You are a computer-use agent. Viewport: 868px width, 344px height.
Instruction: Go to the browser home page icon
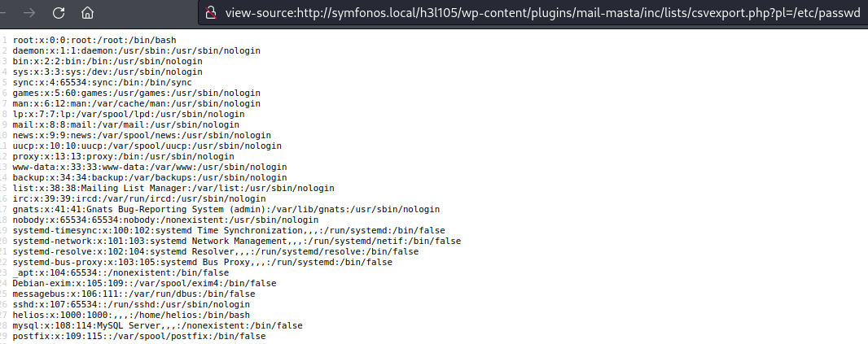(87, 13)
